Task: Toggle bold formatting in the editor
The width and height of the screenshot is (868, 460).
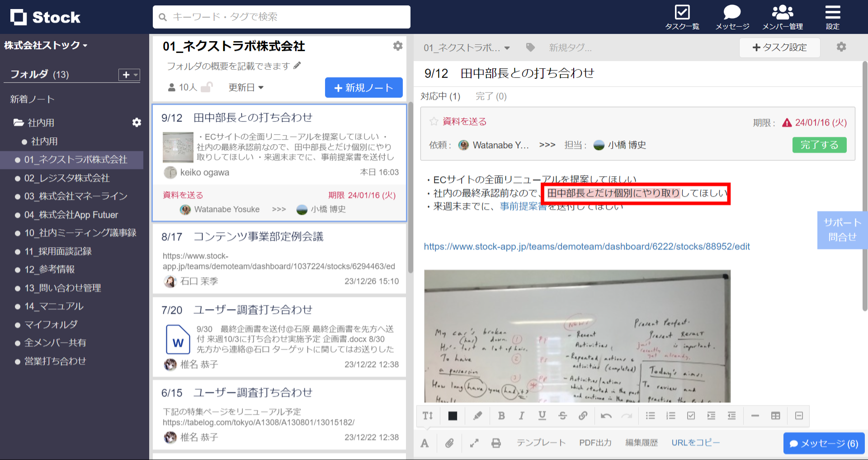Action: click(501, 416)
